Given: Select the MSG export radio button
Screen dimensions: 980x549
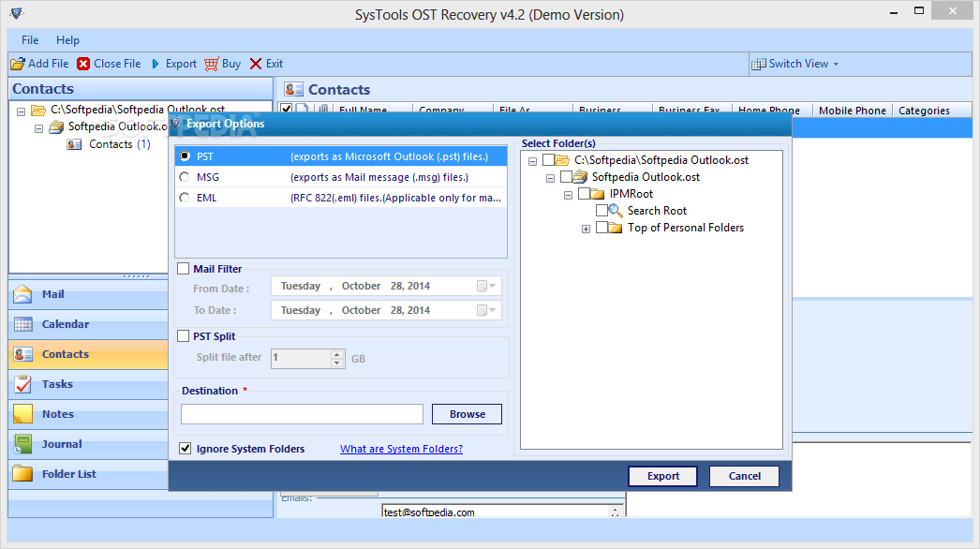Looking at the screenshot, I should [x=185, y=177].
